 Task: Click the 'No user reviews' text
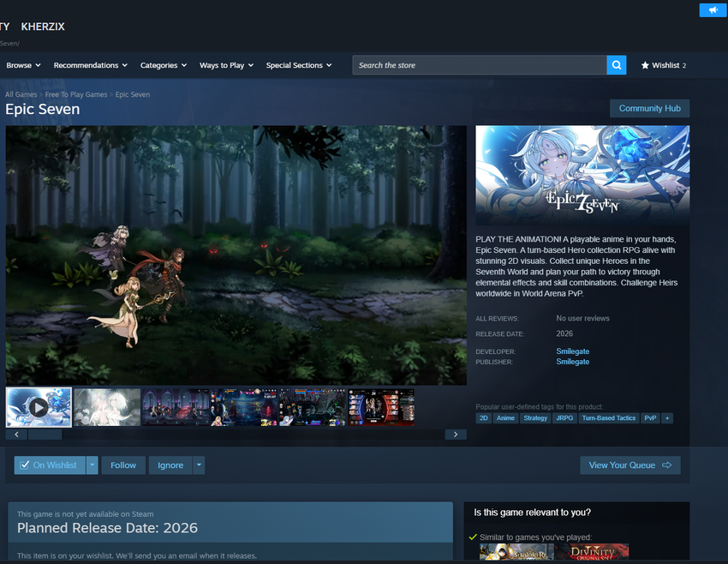tap(582, 318)
